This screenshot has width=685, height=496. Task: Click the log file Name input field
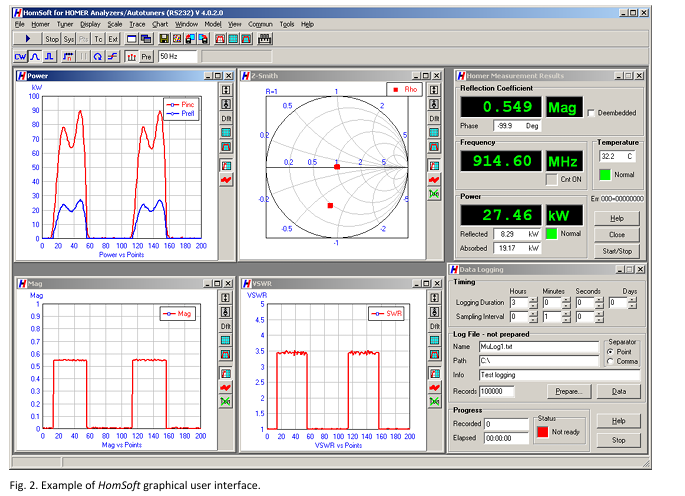coord(540,346)
